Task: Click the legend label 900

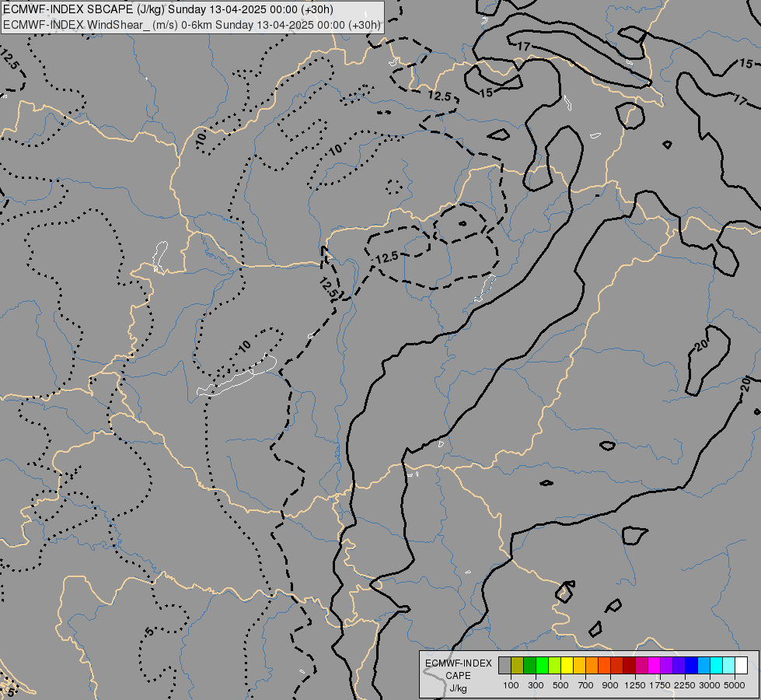Action: click(x=610, y=685)
